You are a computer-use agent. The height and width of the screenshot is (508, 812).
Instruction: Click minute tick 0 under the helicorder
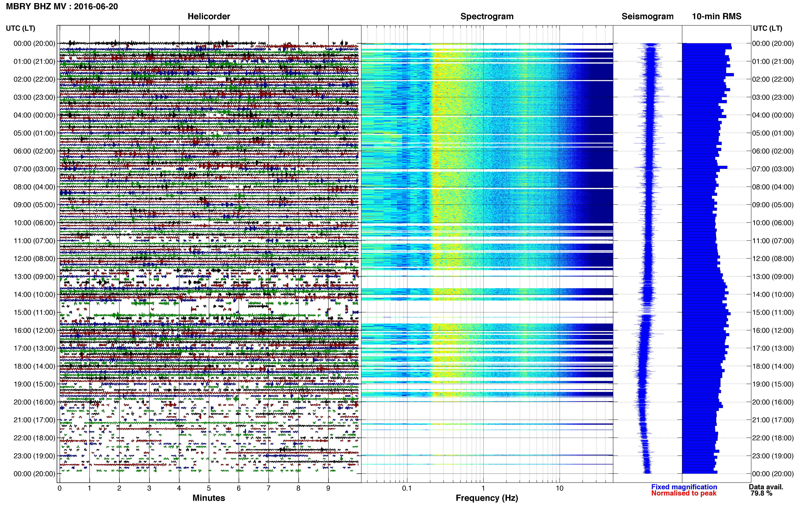[x=59, y=488]
